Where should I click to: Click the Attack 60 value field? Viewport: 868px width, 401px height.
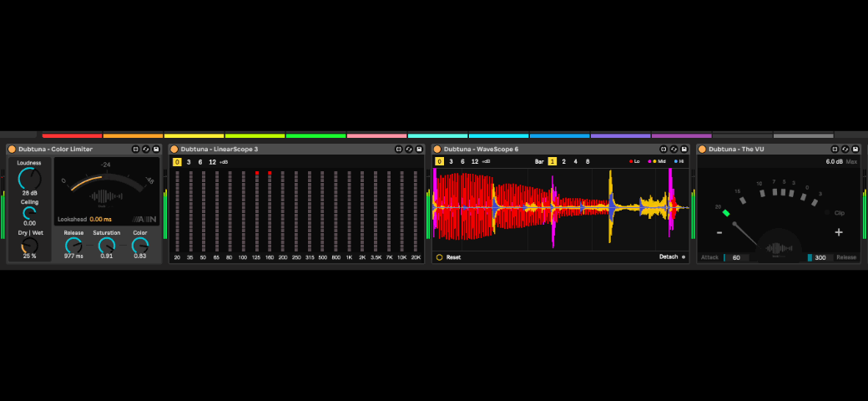[x=735, y=257]
